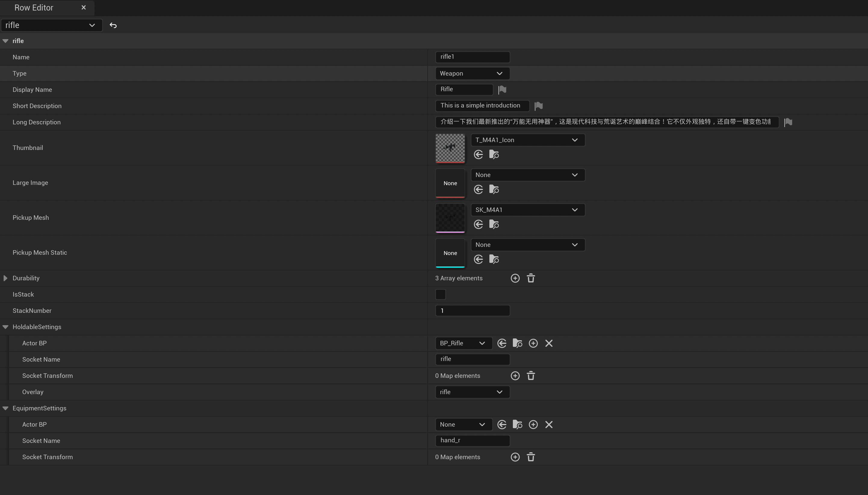Add an element to the Durability array
The width and height of the screenshot is (868, 495).
tap(515, 279)
